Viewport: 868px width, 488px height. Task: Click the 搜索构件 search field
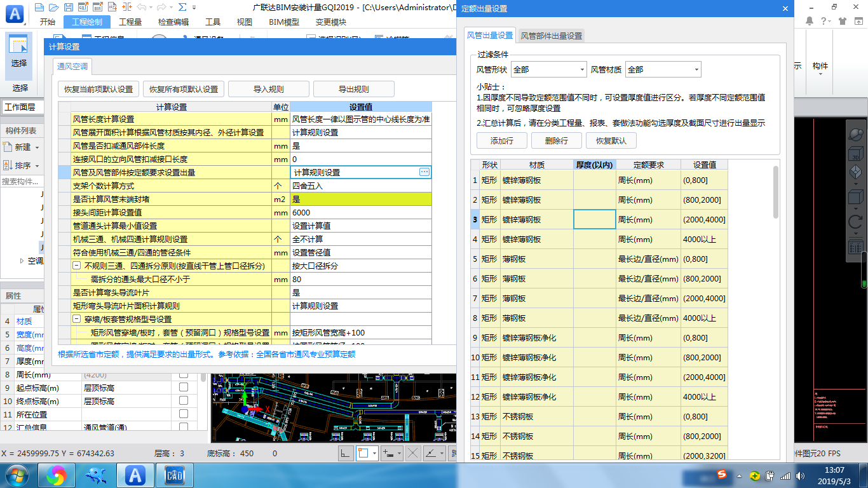point(22,182)
